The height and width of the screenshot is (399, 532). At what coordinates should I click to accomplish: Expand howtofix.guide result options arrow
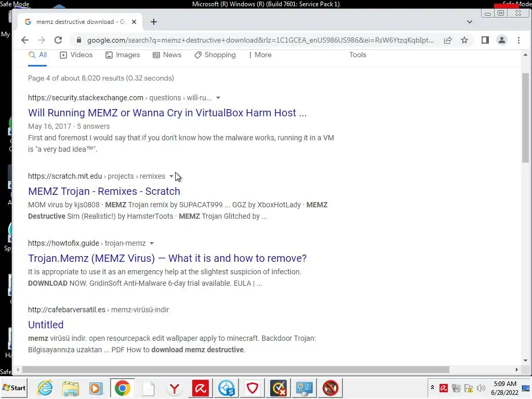point(152,243)
